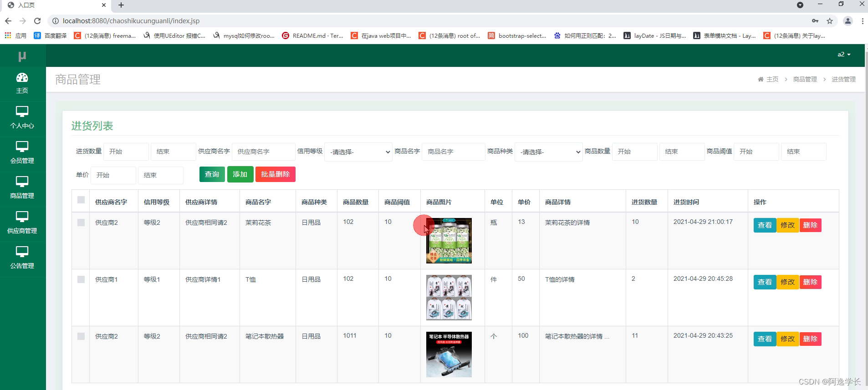
Task: View site information icon in address bar
Action: click(x=55, y=21)
